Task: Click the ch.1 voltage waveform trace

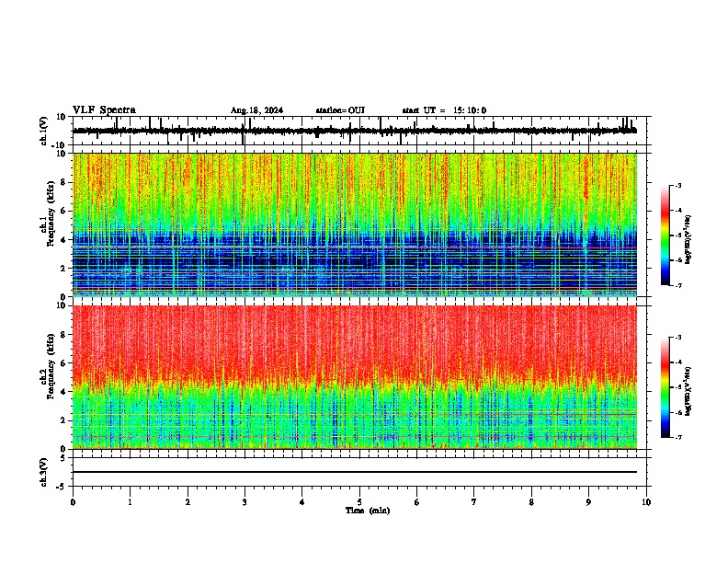Action: tap(355, 131)
